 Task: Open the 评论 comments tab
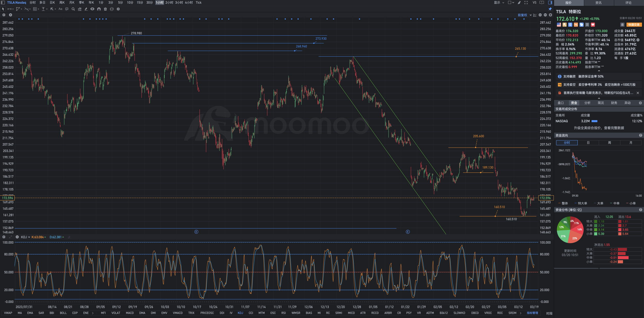point(629,3)
